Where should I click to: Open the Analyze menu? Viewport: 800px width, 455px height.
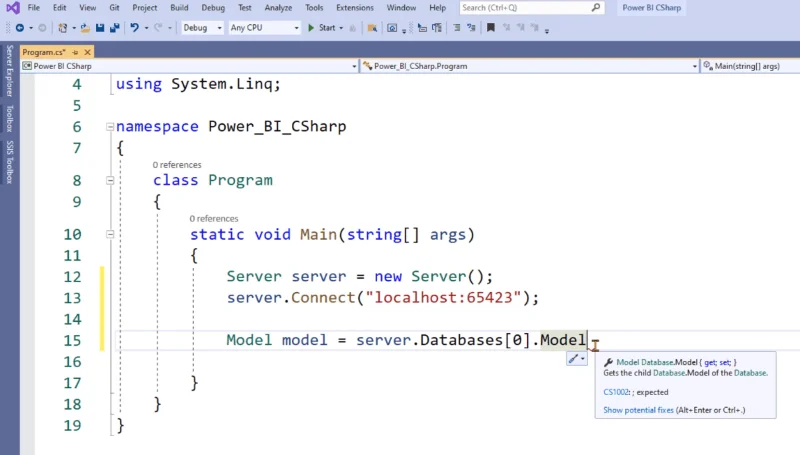coord(278,8)
